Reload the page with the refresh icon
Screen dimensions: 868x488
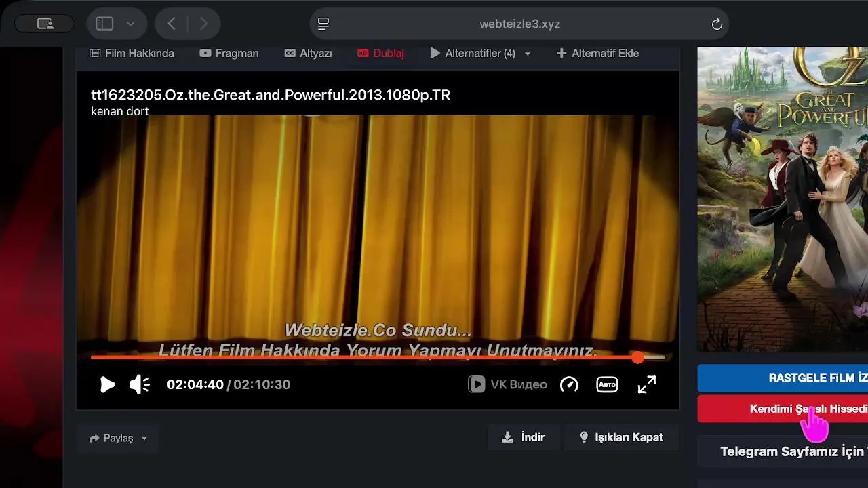717,24
